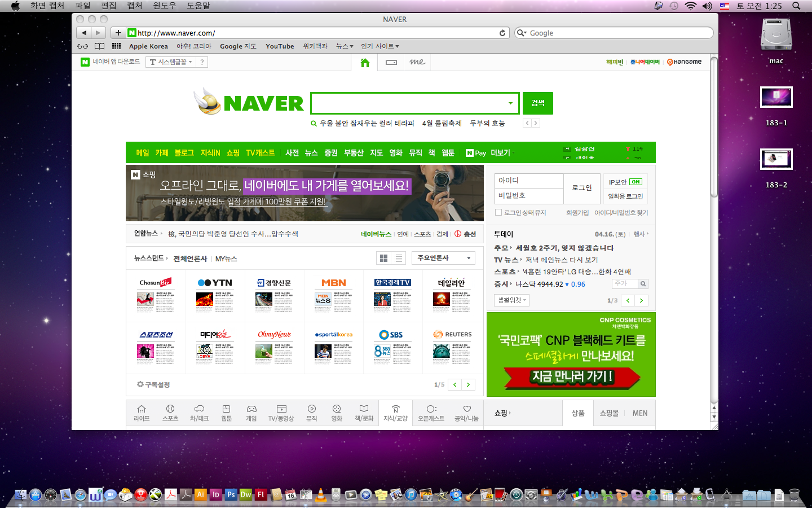Open the Top Sites grid icon
This screenshot has height=508, width=812.
click(x=116, y=46)
